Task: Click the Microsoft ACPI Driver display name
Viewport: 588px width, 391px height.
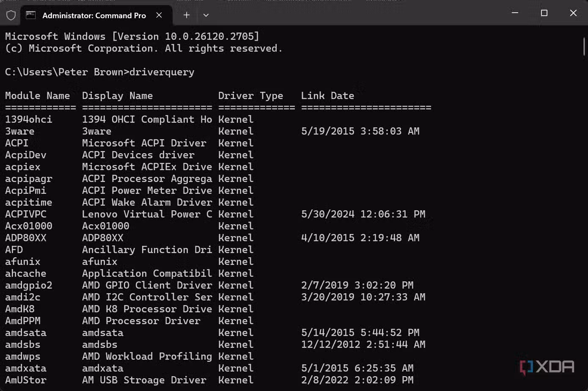Action: point(144,143)
